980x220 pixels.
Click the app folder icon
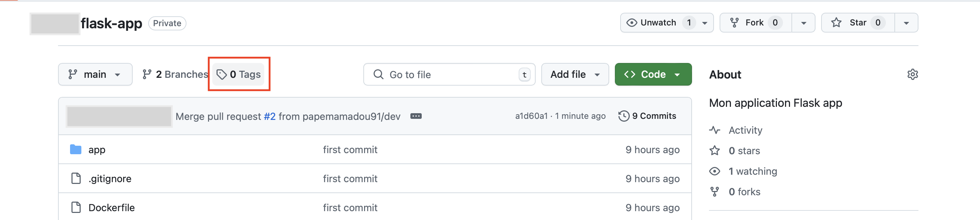tap(76, 150)
